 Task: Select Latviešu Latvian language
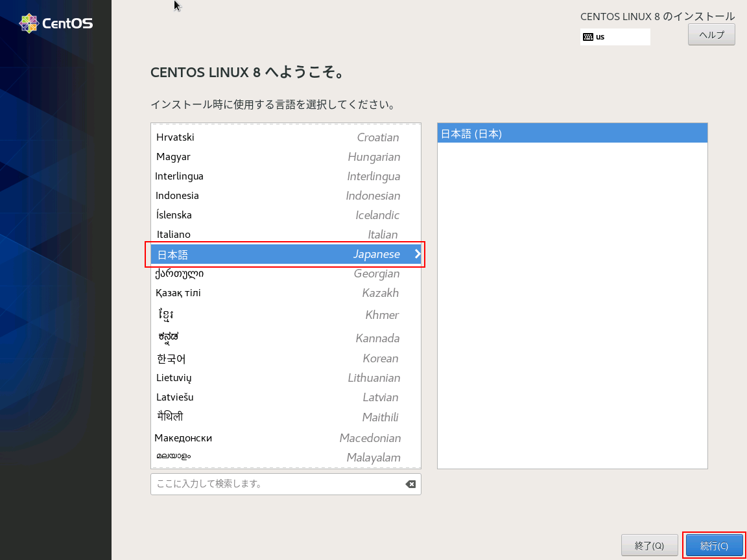(285, 397)
